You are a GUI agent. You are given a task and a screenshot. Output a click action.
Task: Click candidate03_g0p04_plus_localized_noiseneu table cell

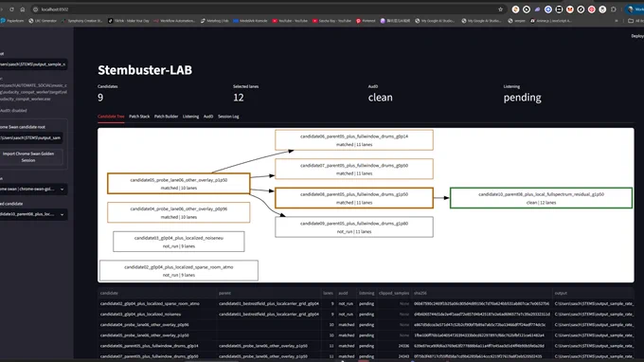pyautogui.click(x=157, y=315)
